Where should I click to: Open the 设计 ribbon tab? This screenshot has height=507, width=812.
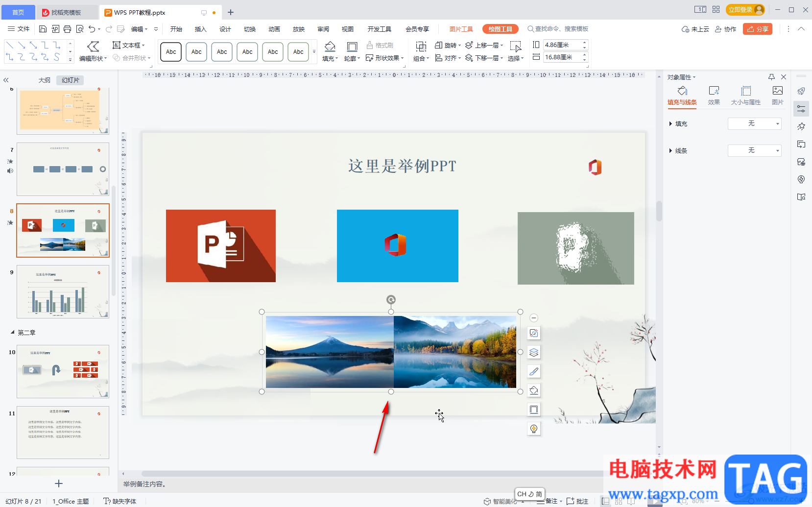pyautogui.click(x=225, y=29)
